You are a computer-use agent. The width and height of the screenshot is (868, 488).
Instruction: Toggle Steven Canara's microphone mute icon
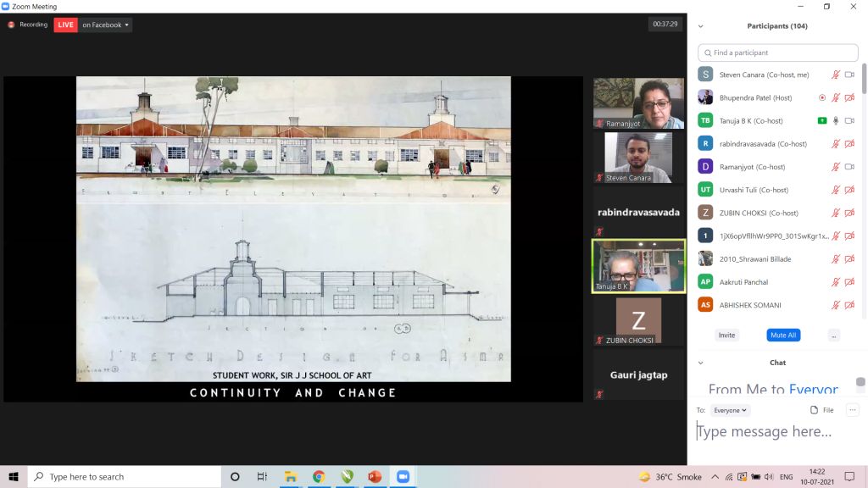(836, 75)
